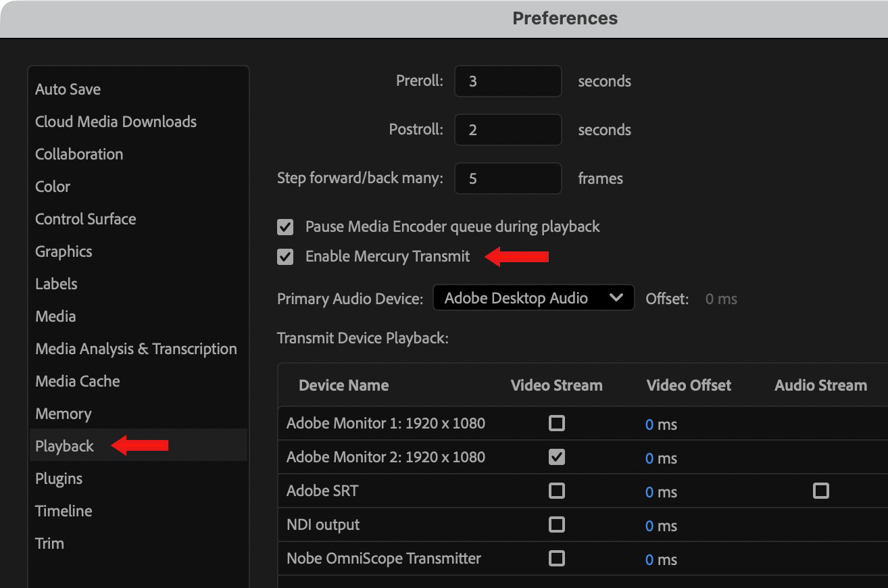The image size is (888, 588).
Task: Open Media Analysis & Transcription settings
Action: click(136, 349)
